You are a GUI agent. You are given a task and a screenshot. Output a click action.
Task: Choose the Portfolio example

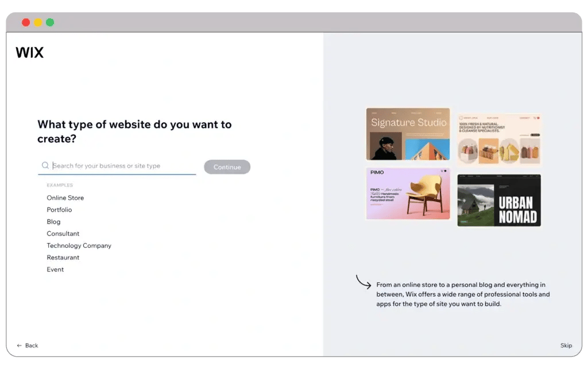[x=59, y=210]
